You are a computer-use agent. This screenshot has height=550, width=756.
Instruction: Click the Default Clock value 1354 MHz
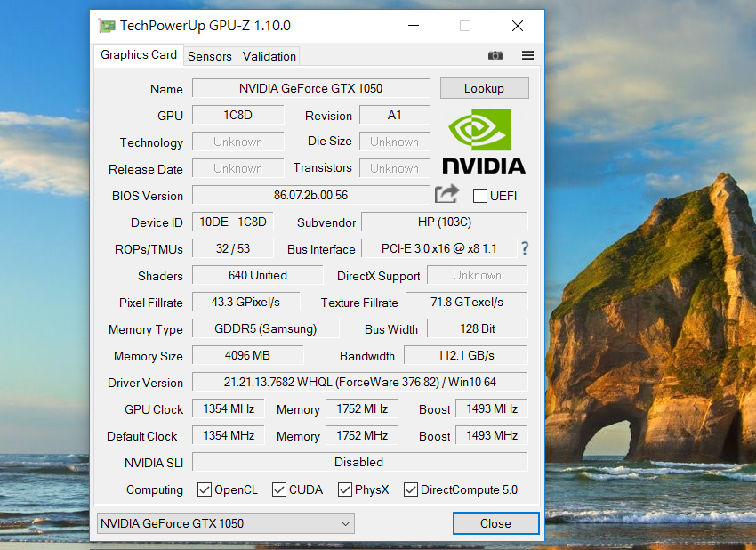tap(229, 435)
